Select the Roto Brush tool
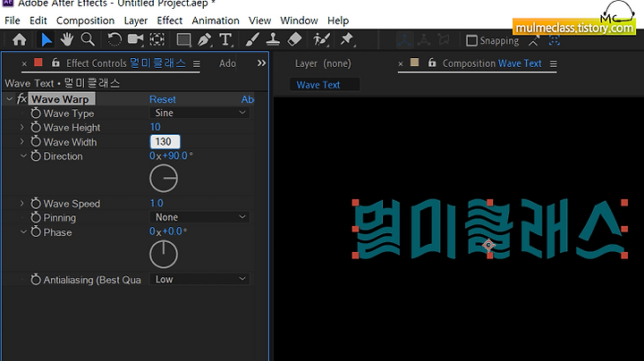Viewport: 644px width, 361px height. 321,40
